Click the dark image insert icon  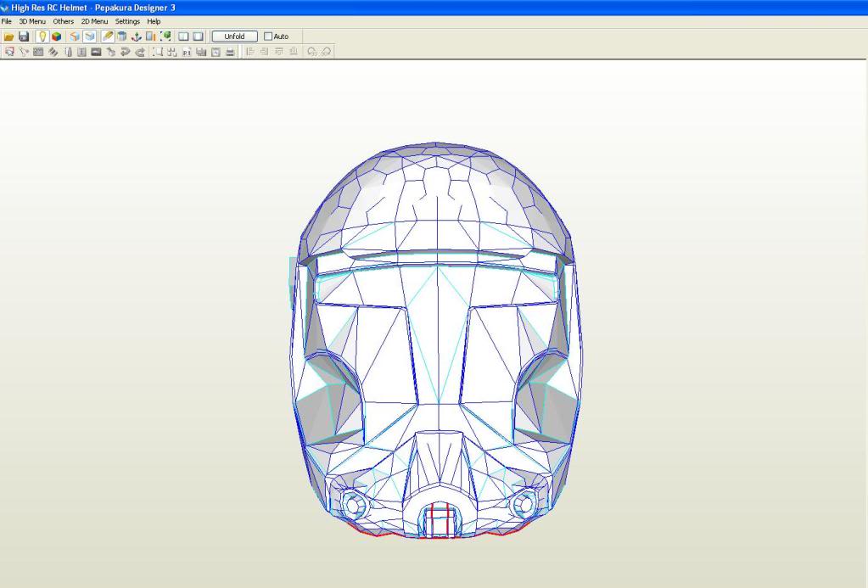(x=97, y=52)
